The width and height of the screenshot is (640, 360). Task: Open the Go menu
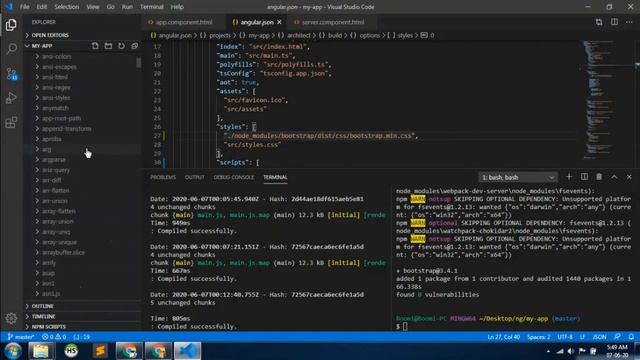point(110,7)
